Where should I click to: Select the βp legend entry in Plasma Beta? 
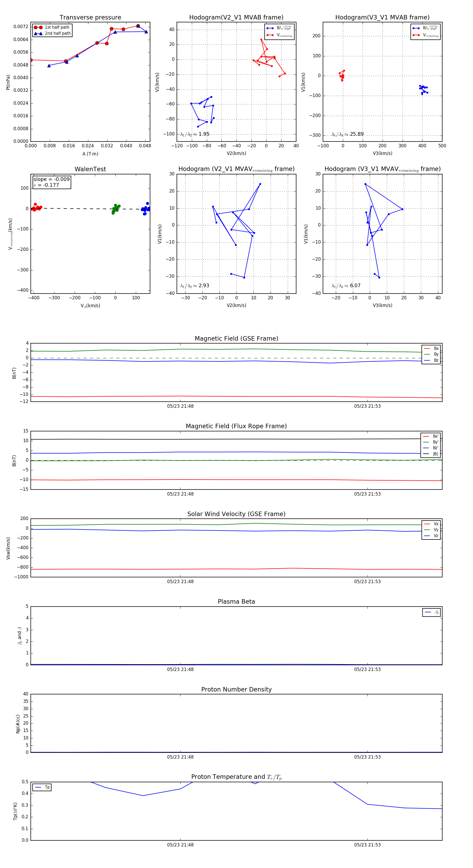click(x=431, y=612)
